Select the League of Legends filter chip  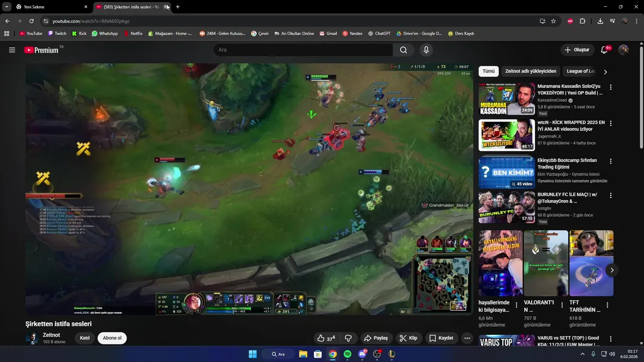[x=580, y=71]
